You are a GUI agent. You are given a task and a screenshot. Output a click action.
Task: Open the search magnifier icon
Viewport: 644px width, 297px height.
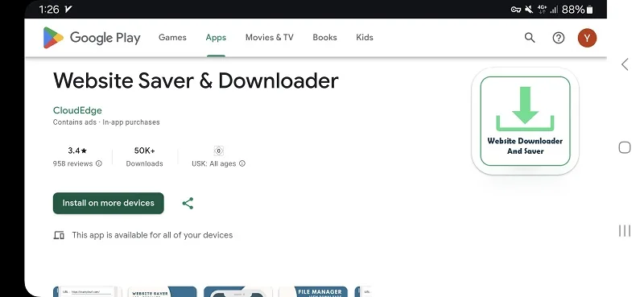pyautogui.click(x=530, y=38)
